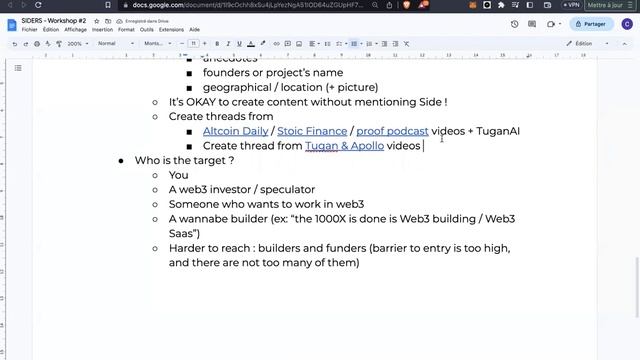Show the document outline
The height and width of the screenshot is (360, 640).
18,68
